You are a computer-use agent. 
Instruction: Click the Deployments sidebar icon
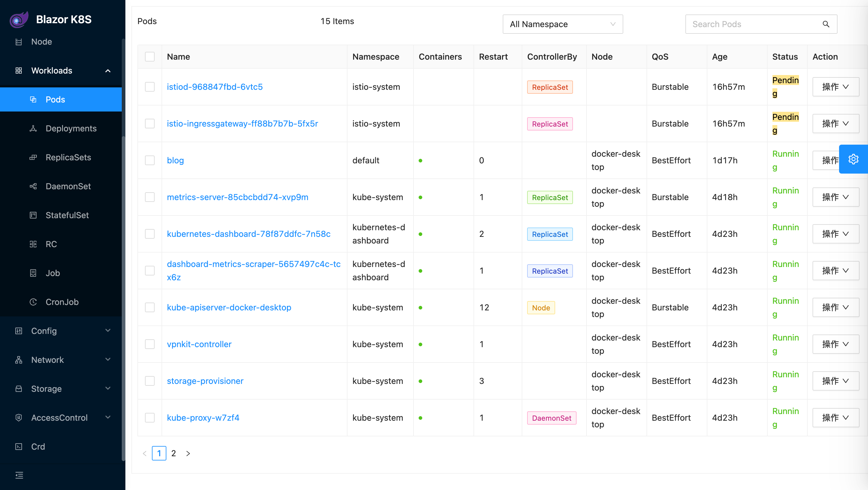pyautogui.click(x=33, y=128)
